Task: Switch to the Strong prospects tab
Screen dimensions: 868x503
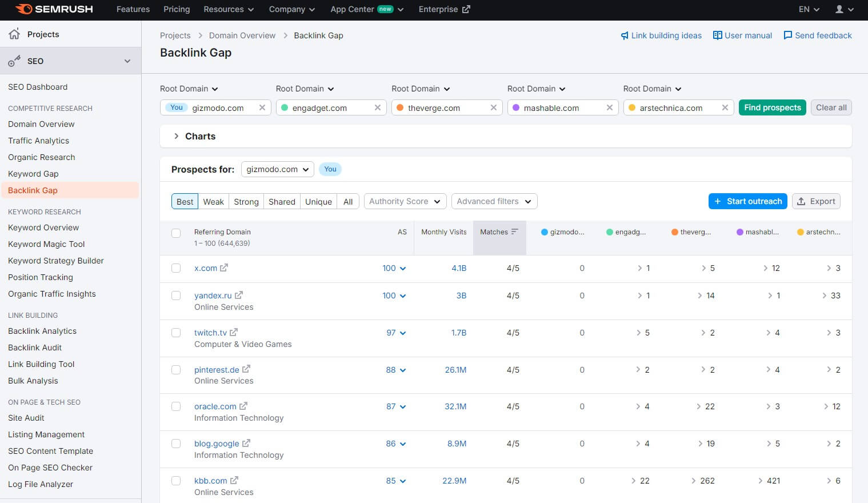Action: [246, 201]
